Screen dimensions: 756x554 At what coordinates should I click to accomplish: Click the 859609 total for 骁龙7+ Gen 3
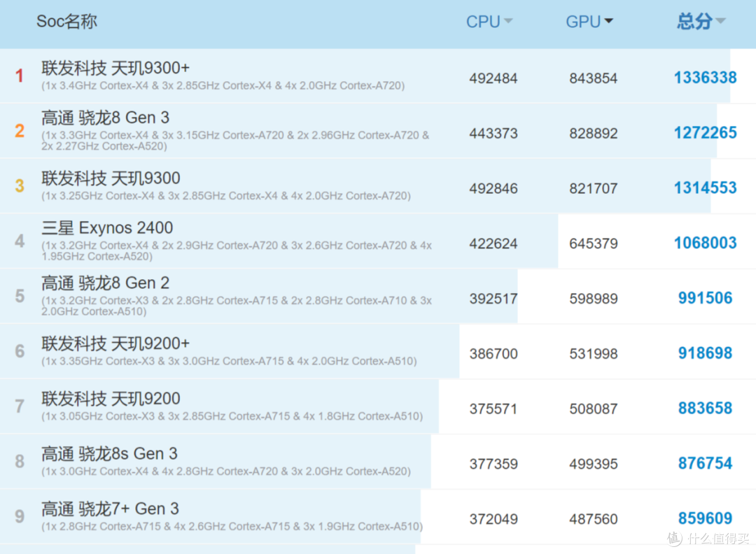tap(705, 518)
